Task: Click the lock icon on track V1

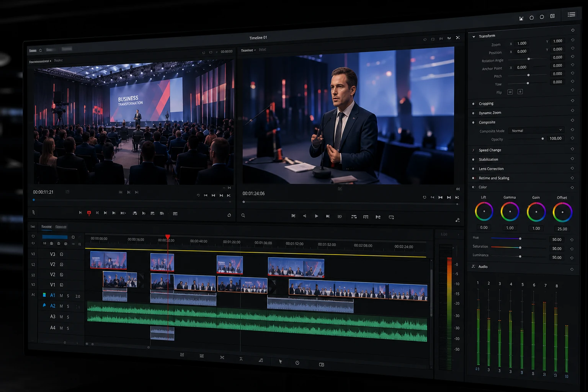Action: (61, 285)
